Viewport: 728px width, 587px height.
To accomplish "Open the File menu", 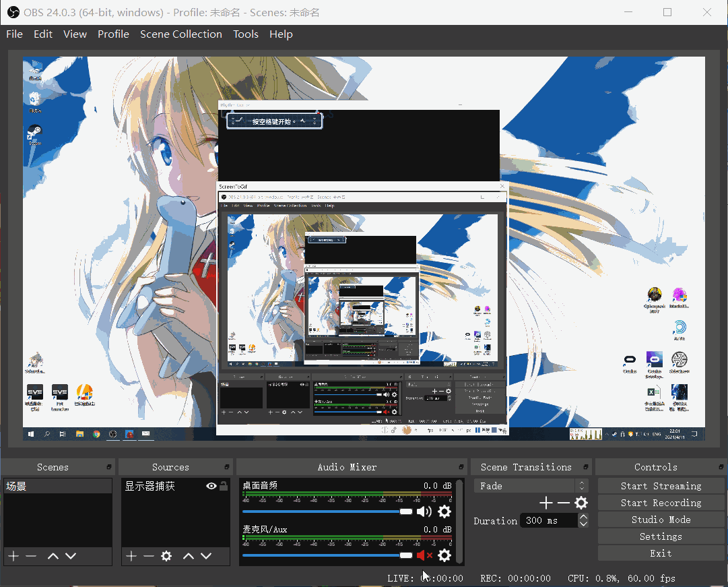I will (x=14, y=34).
